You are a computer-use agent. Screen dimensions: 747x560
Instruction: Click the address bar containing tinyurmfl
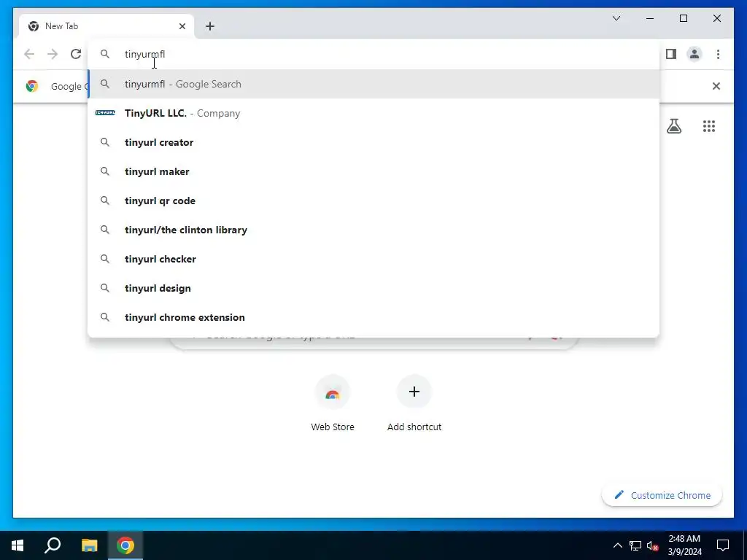click(373, 54)
